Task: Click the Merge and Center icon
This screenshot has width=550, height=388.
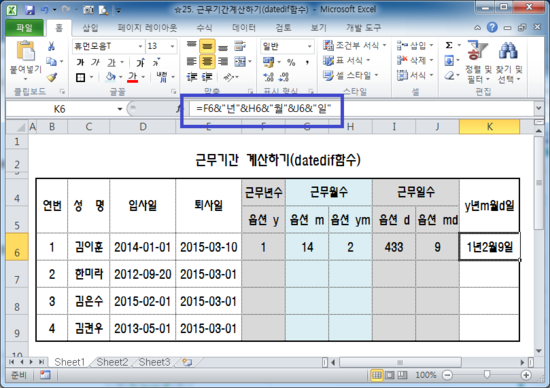Action: (240, 62)
